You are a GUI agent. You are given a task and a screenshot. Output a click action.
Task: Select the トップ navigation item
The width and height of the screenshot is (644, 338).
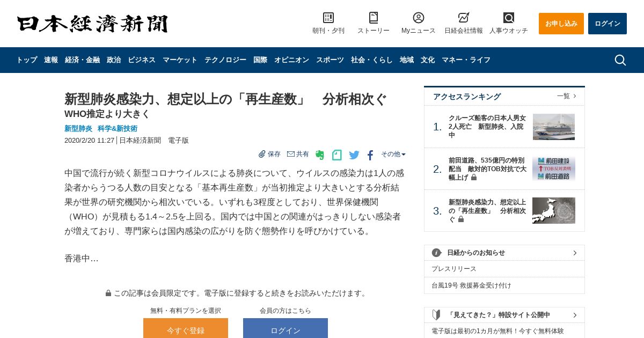click(x=27, y=60)
